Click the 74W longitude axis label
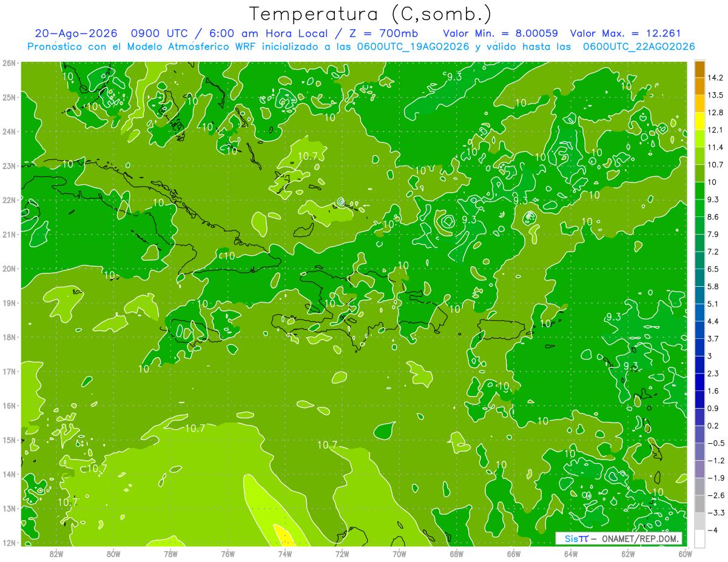The width and height of the screenshot is (728, 562). click(285, 554)
